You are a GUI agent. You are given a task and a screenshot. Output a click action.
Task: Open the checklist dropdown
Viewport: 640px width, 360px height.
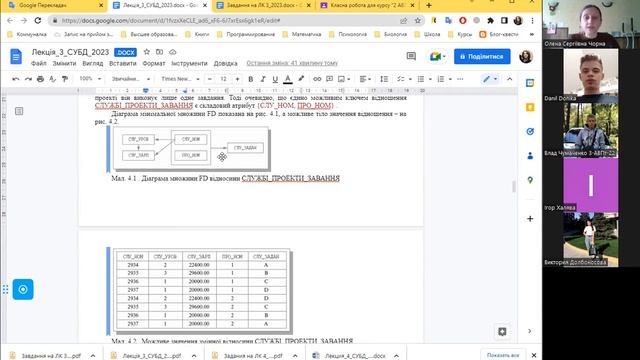coord(403,79)
